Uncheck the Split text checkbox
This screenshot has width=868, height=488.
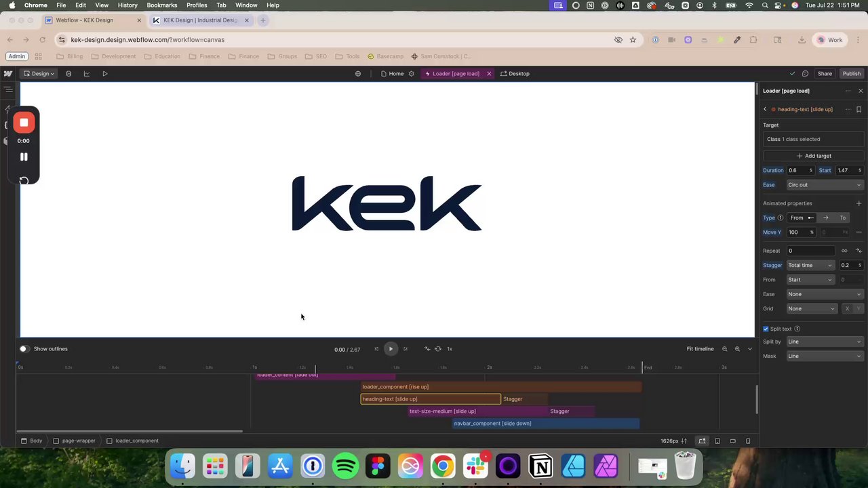pos(766,329)
